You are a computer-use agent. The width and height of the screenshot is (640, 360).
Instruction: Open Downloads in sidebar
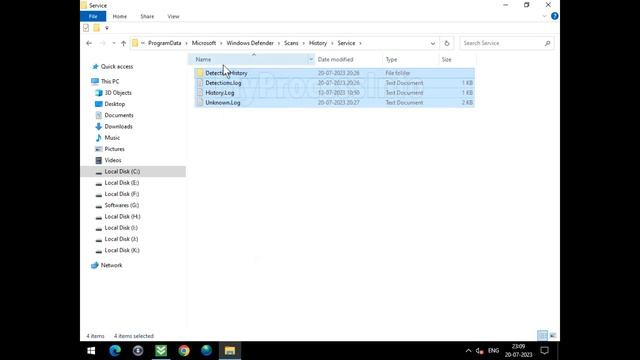tap(118, 127)
